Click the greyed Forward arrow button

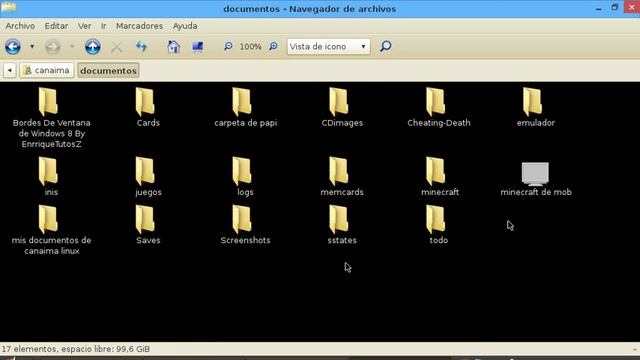click(52, 47)
